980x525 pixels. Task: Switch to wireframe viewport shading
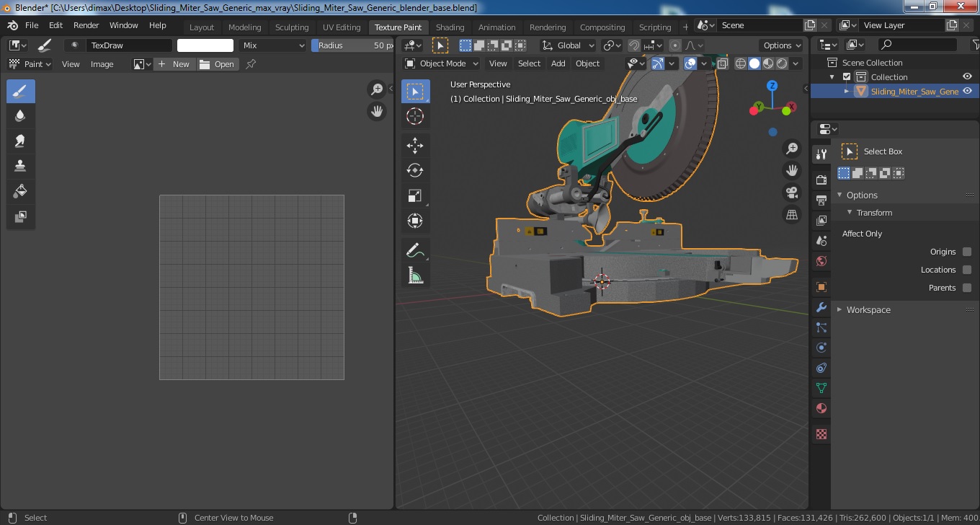pyautogui.click(x=741, y=63)
